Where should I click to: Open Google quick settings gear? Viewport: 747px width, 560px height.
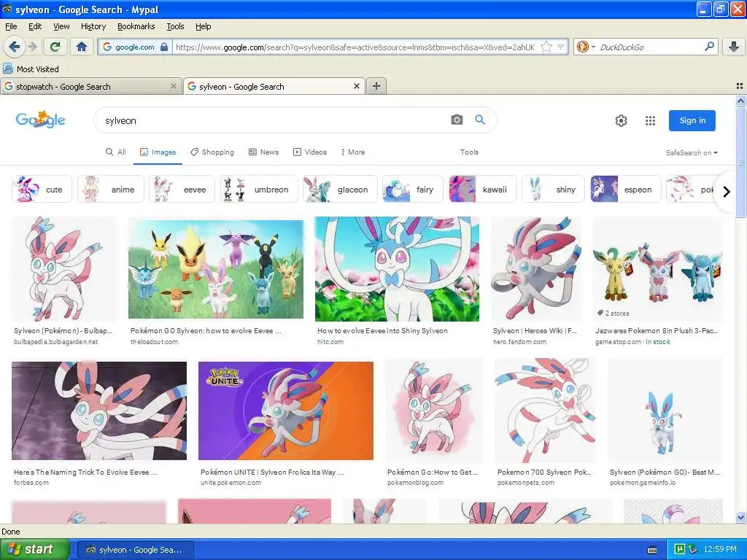621,120
